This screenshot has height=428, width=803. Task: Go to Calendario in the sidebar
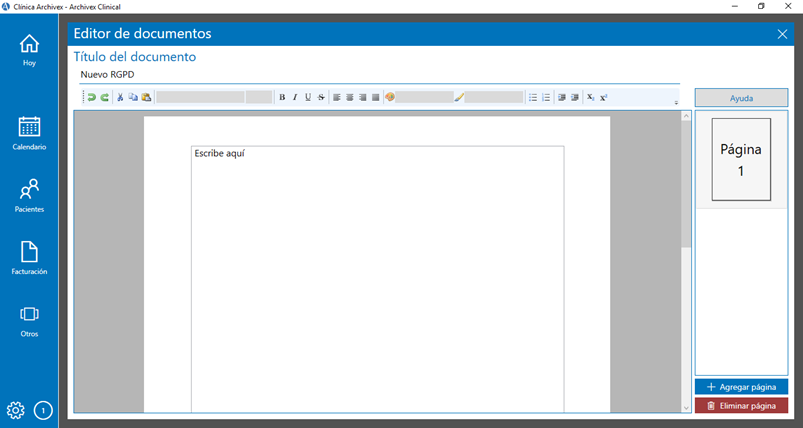29,133
